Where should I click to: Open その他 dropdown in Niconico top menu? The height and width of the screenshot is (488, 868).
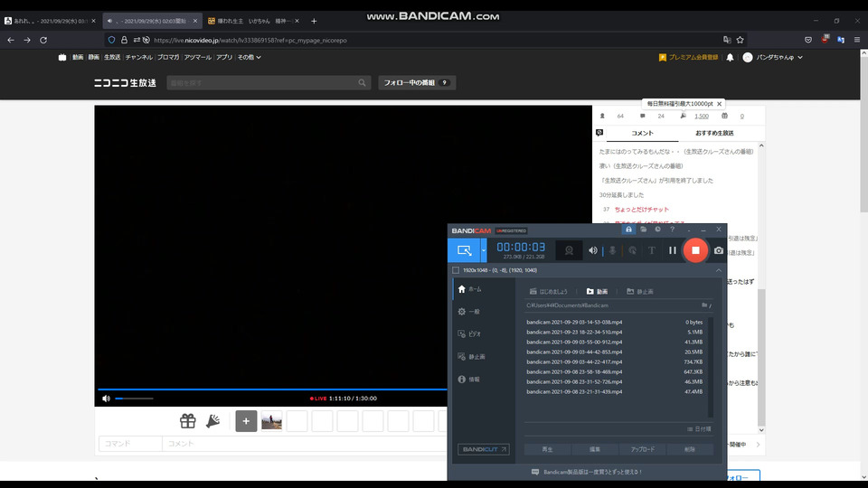tap(250, 57)
